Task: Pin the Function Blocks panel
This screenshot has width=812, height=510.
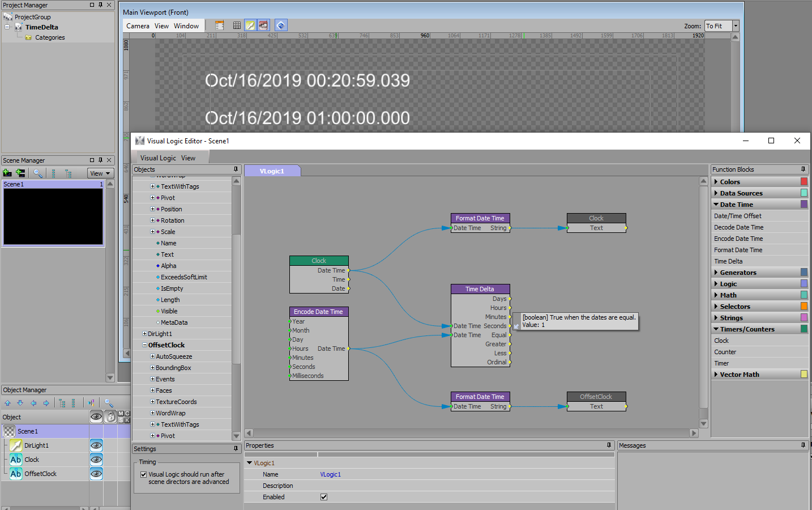Action: [803, 169]
